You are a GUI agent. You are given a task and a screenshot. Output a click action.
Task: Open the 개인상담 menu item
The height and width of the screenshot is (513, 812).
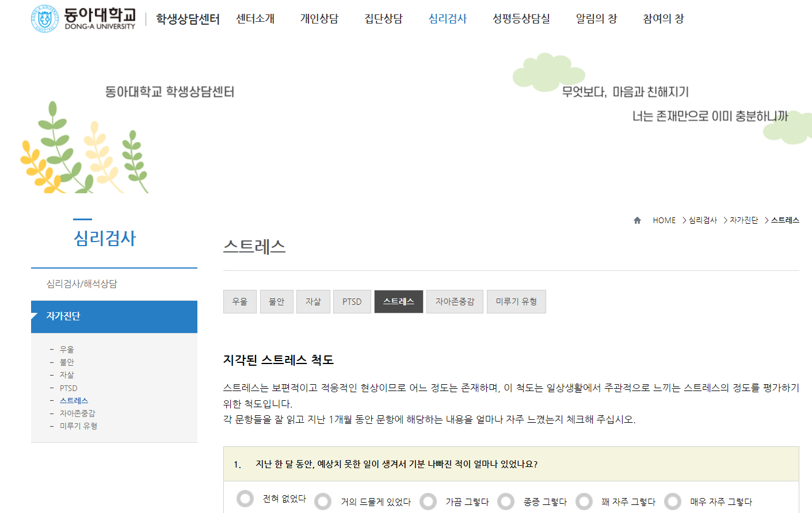pyautogui.click(x=319, y=19)
